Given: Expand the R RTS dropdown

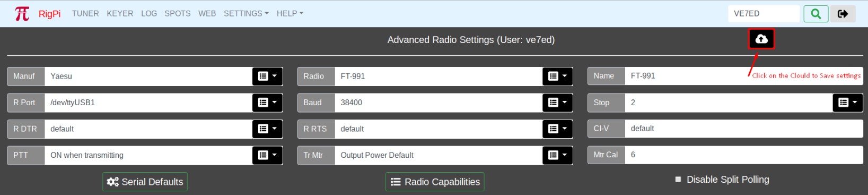Looking at the screenshot, I should pyautogui.click(x=557, y=129).
